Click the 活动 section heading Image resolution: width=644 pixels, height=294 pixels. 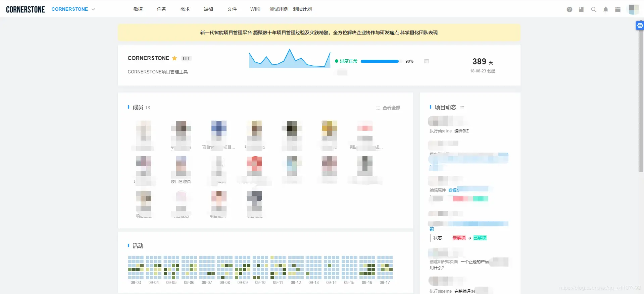(x=138, y=246)
